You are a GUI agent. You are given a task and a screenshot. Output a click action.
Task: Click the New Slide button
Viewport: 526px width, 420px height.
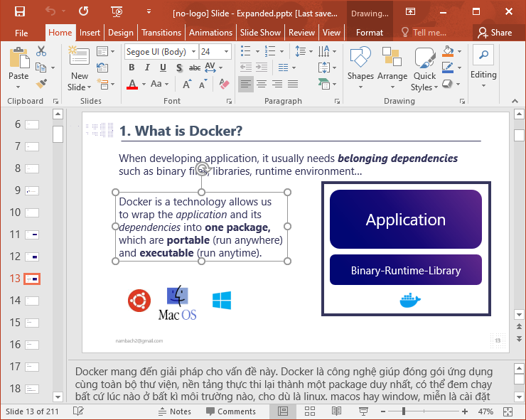coord(80,69)
